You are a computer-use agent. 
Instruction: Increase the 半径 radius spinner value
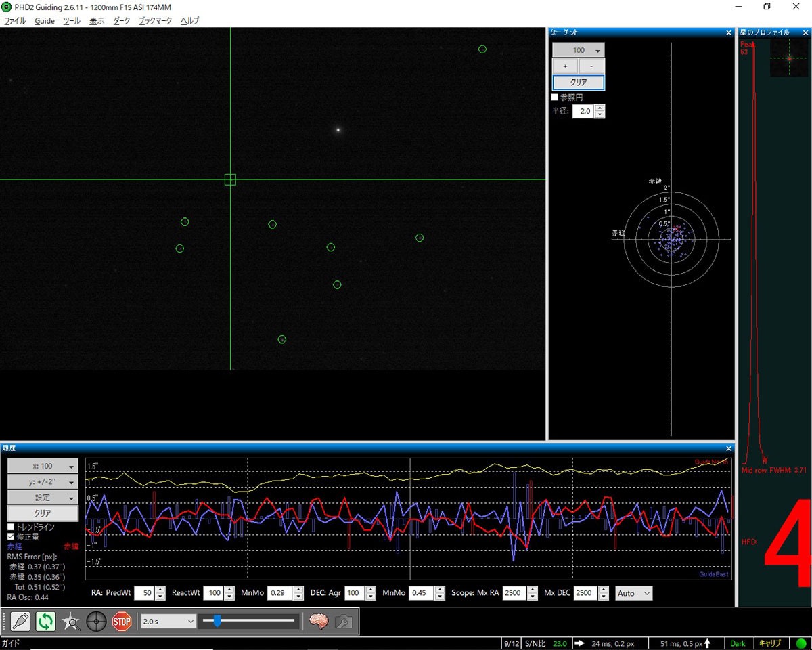pos(600,108)
